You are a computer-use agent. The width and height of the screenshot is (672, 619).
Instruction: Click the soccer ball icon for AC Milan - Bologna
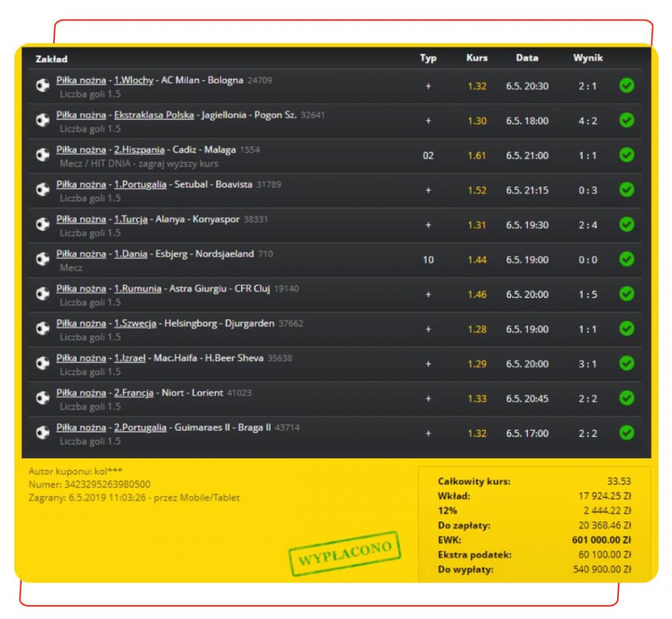tap(41, 86)
